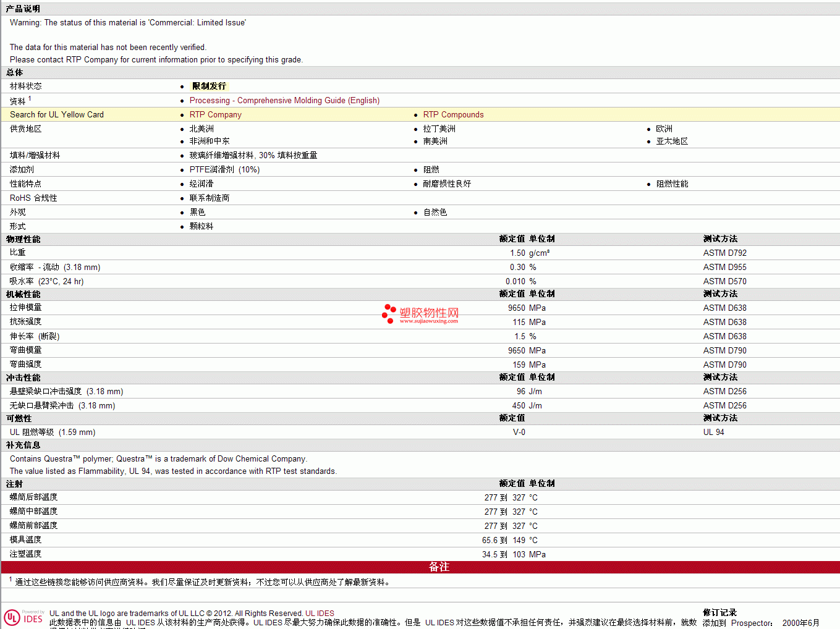This screenshot has width=840, height=629.
Task: Select 弯曲强度 value 159 MPa
Action: [529, 365]
